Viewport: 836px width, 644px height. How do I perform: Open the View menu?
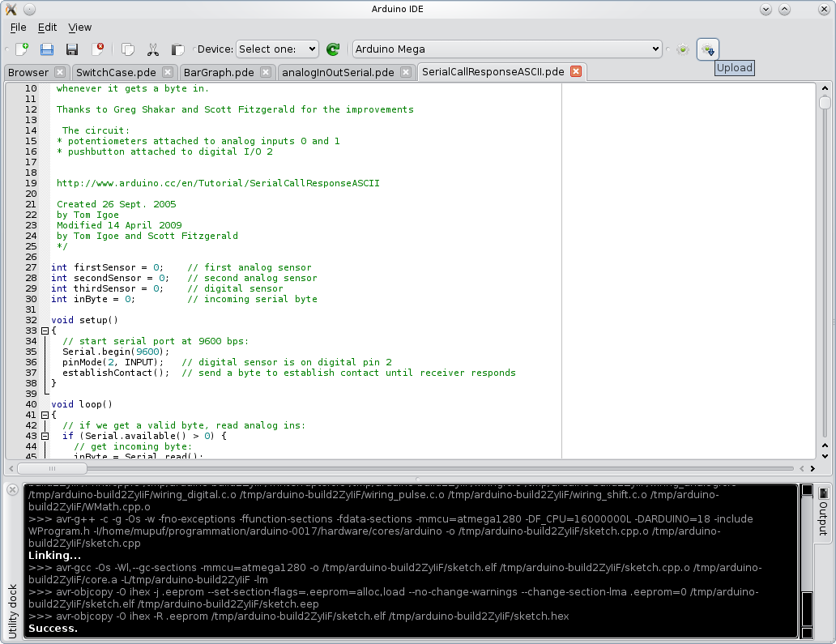80,28
